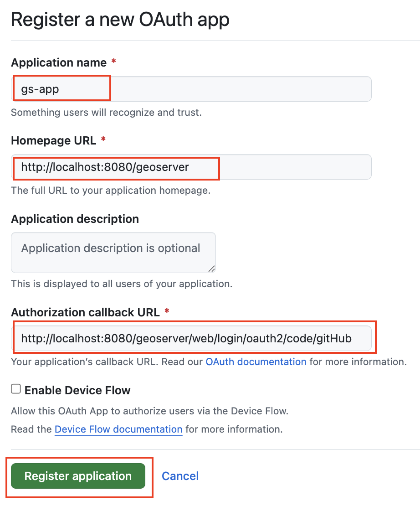Click the Enable Device Flow label text
The height and width of the screenshot is (506, 420).
(x=77, y=390)
